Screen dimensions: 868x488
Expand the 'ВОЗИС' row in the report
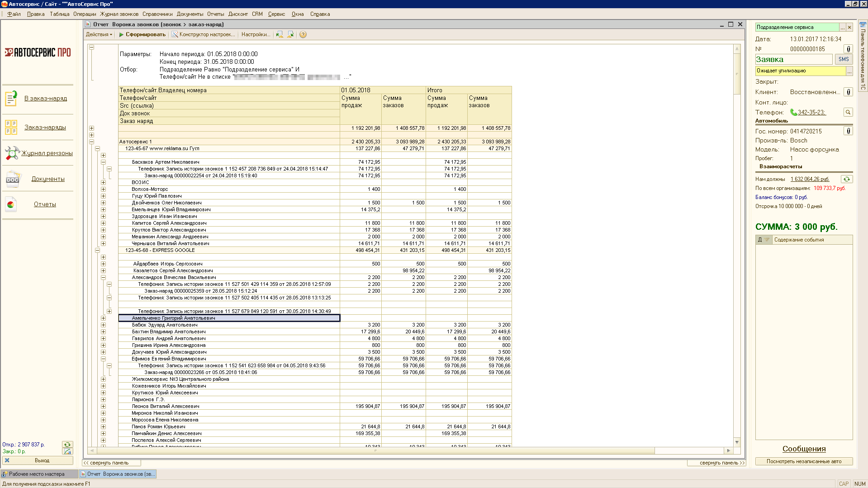pos(103,182)
